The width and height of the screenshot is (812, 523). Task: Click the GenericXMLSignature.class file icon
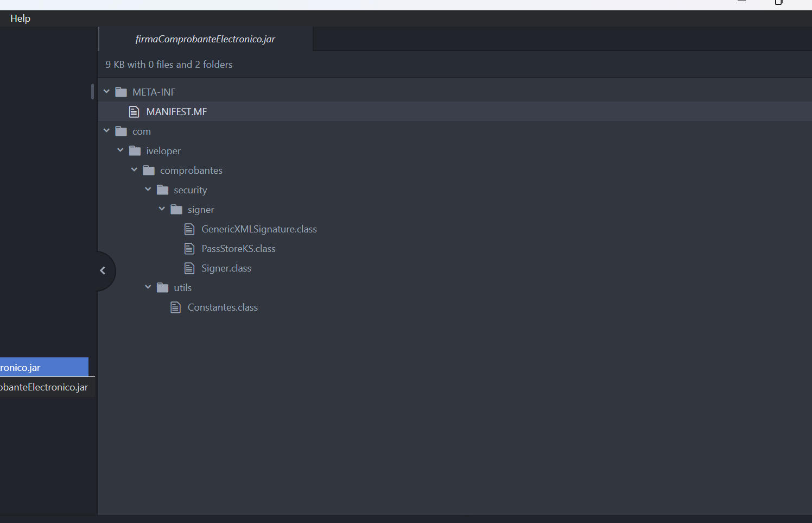pyautogui.click(x=189, y=229)
